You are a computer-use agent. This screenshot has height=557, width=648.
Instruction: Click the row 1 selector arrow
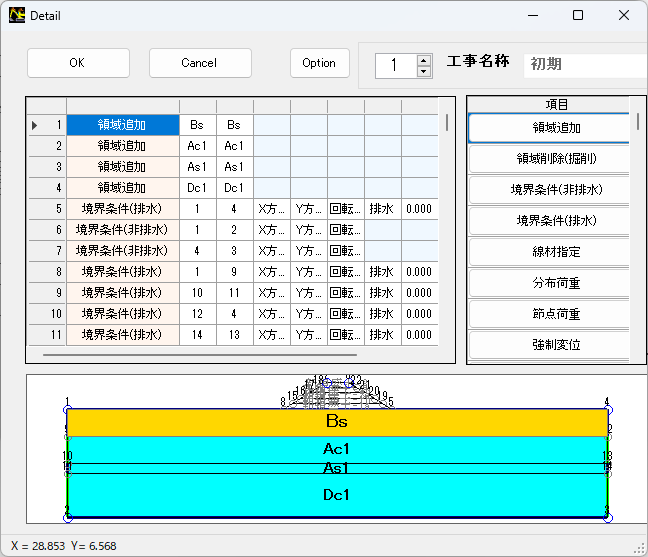point(34,125)
